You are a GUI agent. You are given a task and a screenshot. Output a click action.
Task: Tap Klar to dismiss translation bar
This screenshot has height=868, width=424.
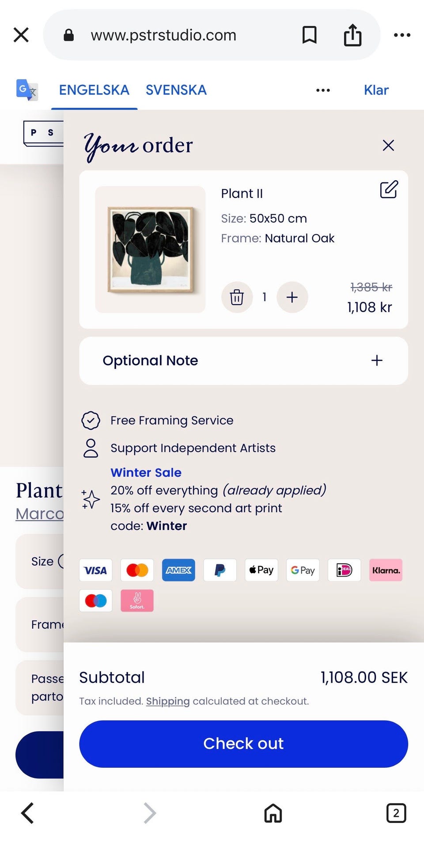pyautogui.click(x=376, y=90)
